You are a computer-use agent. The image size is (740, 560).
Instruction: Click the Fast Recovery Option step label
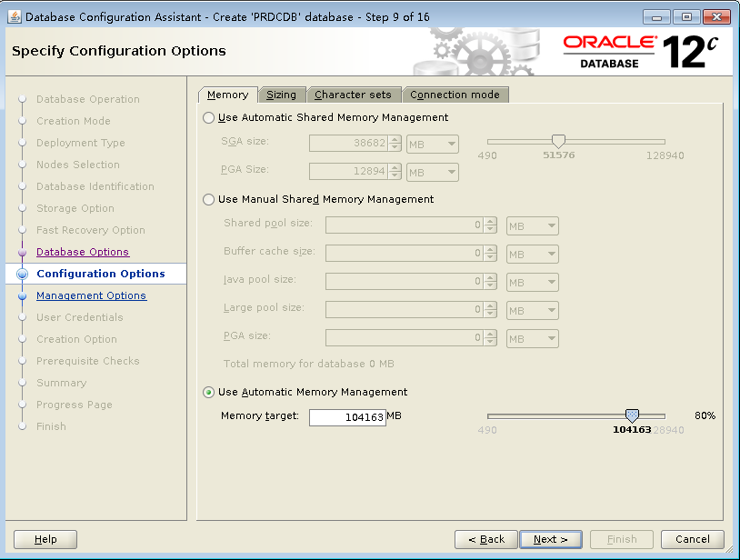pos(91,230)
